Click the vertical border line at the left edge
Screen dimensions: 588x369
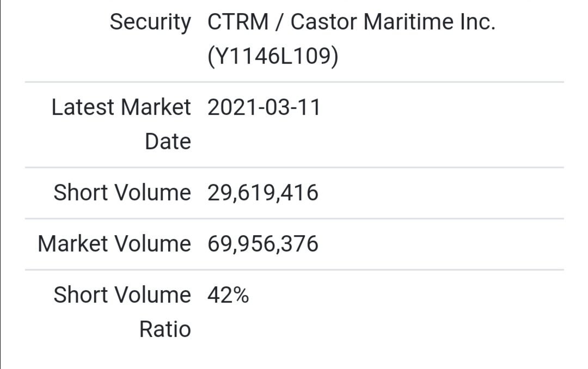(1, 185)
